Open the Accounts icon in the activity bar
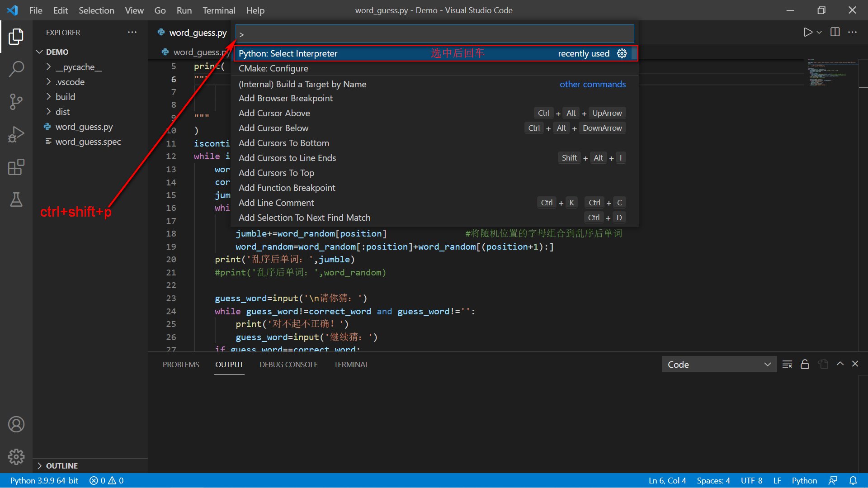Image resolution: width=868 pixels, height=488 pixels. click(16, 424)
